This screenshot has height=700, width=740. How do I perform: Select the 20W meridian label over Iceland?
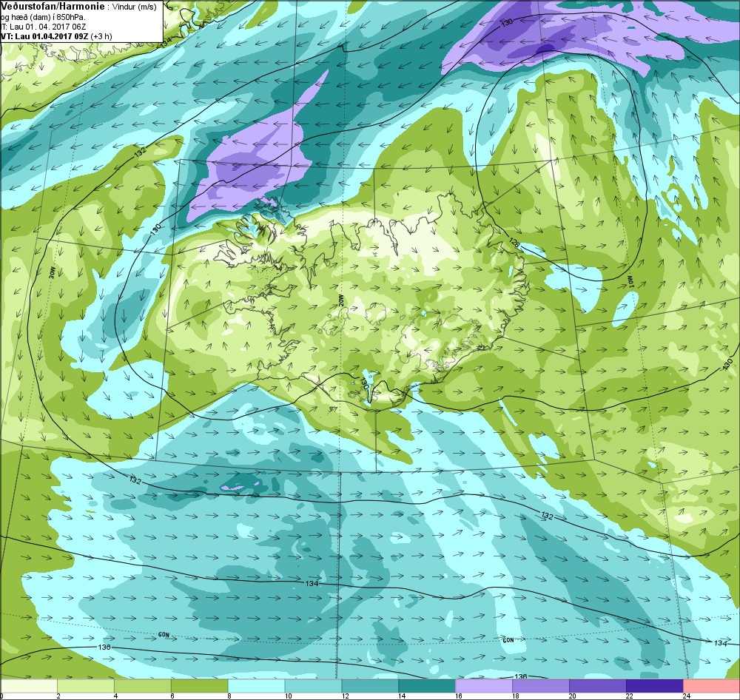340,300
